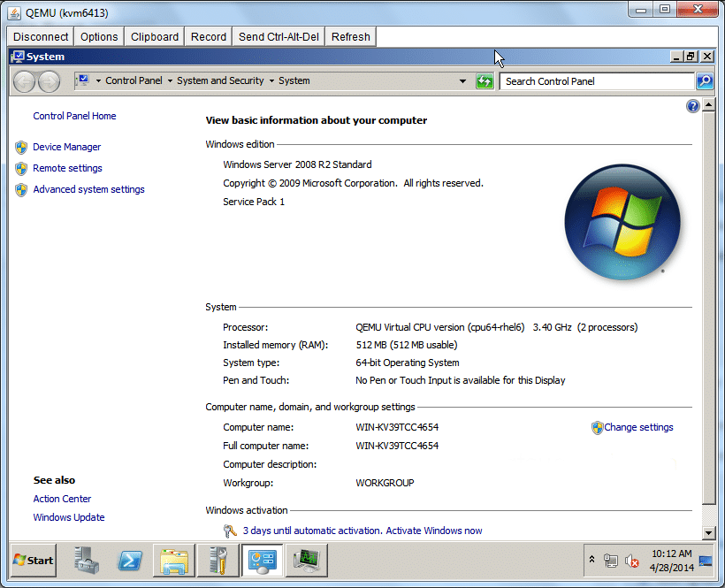The height and width of the screenshot is (588, 725).
Task: Click the Forward navigation arrow
Action: pos(49,82)
